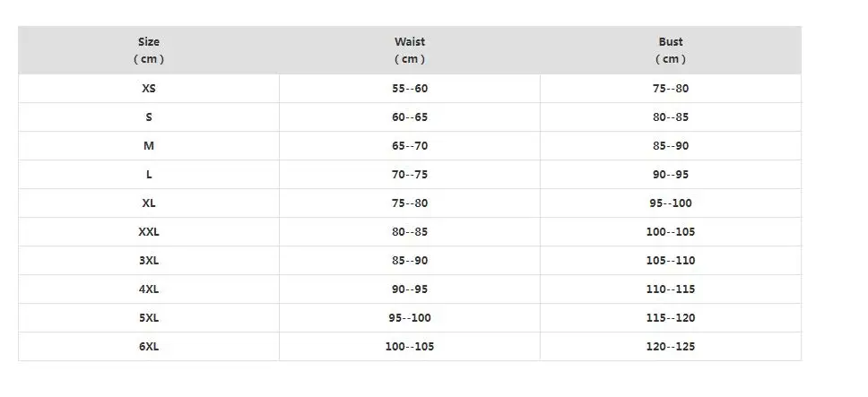
Task: Select the XS size cell
Action: 149,89
